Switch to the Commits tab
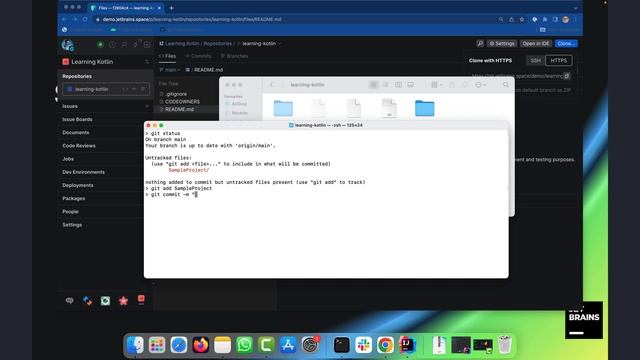The height and width of the screenshot is (360, 640). click(198, 56)
